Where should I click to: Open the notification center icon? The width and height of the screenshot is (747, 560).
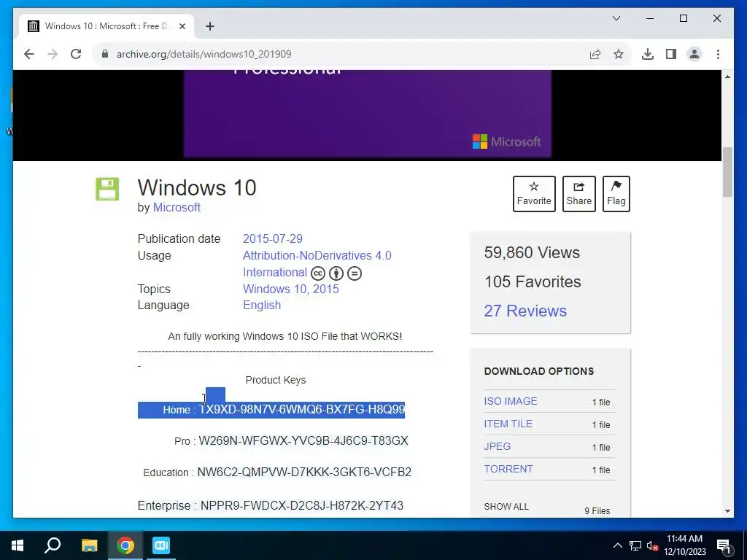[724, 546]
